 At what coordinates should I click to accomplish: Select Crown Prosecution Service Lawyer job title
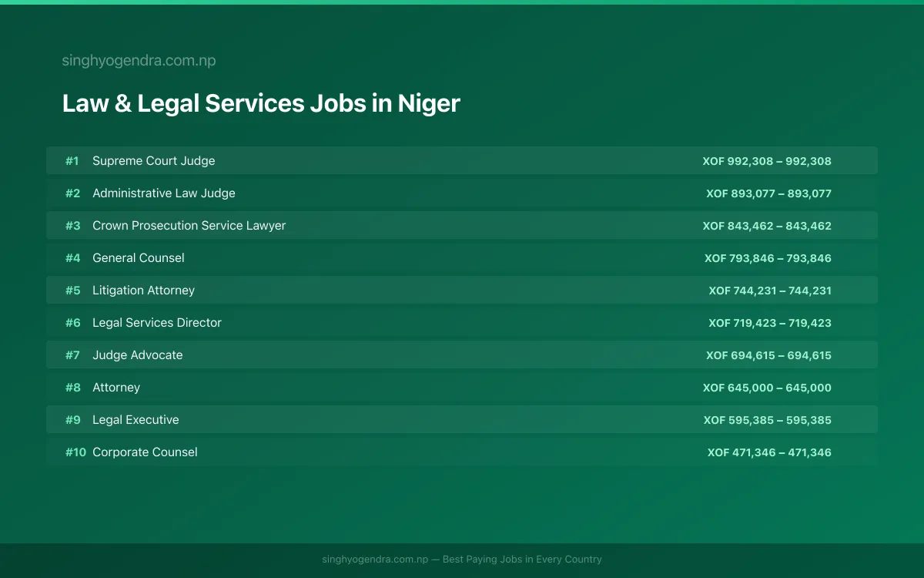pyautogui.click(x=189, y=226)
